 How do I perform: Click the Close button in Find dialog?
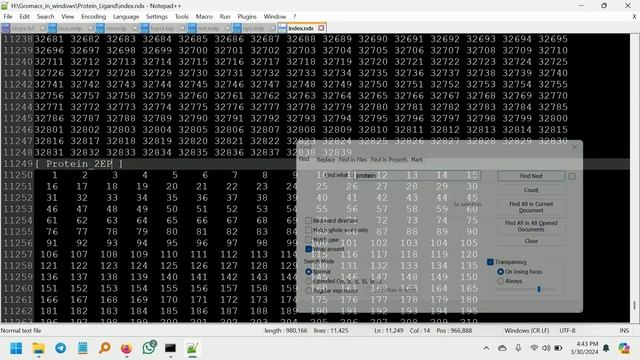click(x=531, y=241)
